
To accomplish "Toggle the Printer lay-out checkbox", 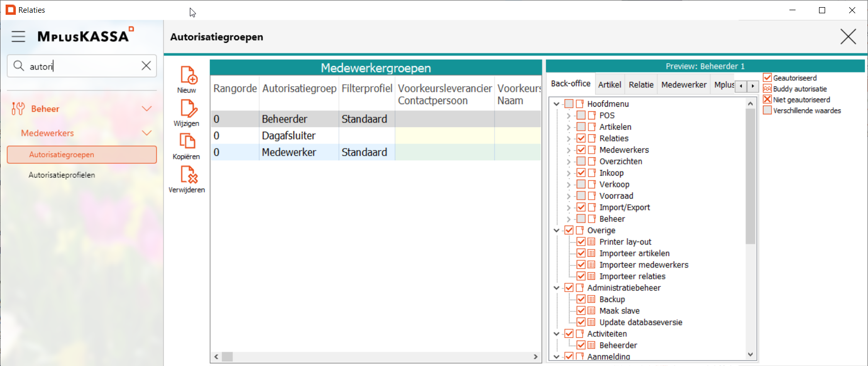I will [581, 242].
